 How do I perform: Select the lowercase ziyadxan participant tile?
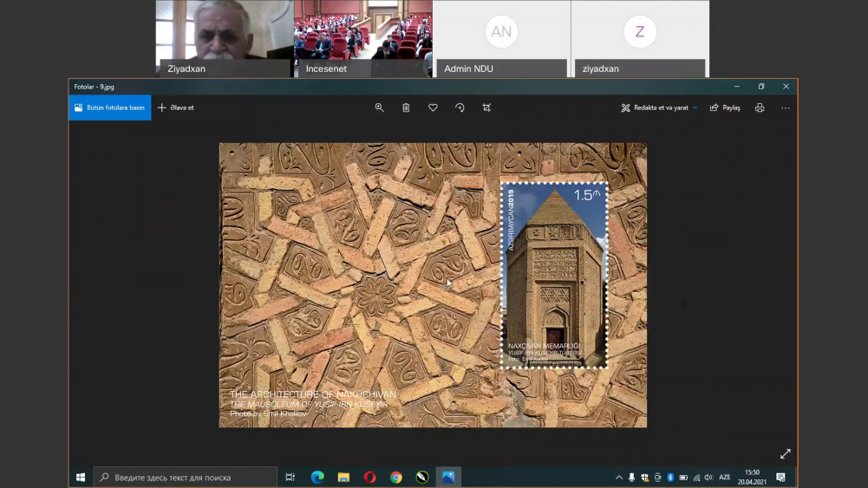tap(640, 39)
